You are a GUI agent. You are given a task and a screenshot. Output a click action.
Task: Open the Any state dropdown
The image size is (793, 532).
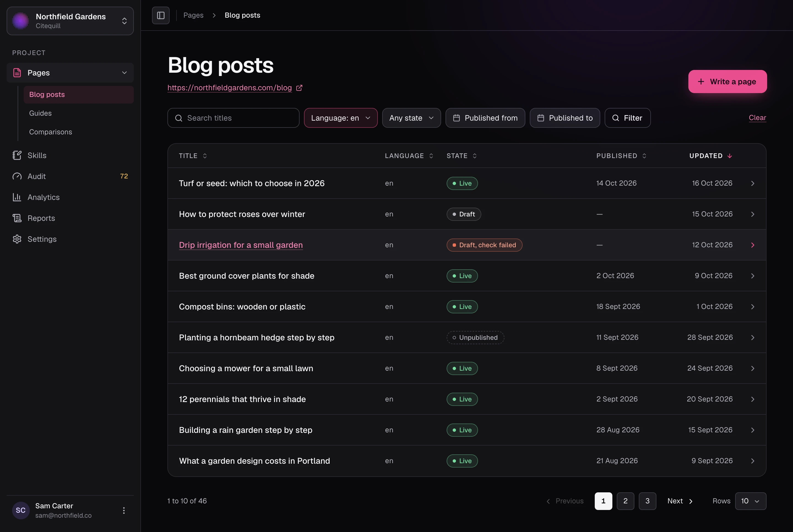[411, 118]
